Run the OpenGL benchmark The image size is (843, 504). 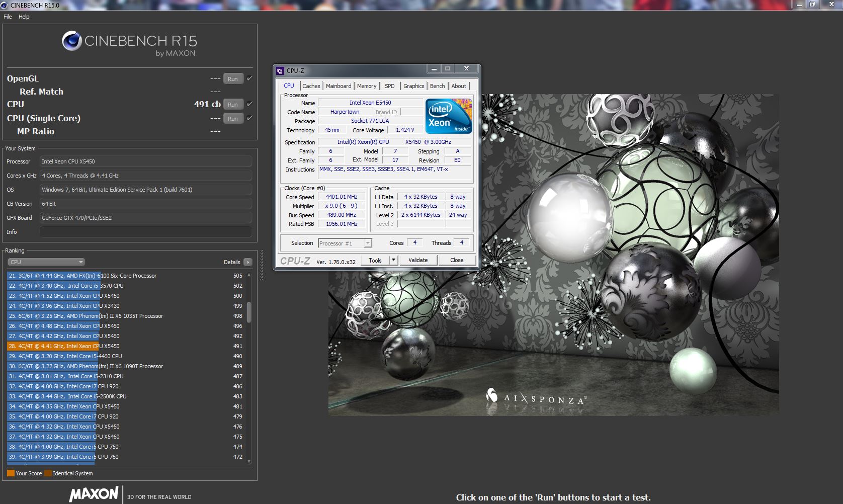(x=233, y=79)
